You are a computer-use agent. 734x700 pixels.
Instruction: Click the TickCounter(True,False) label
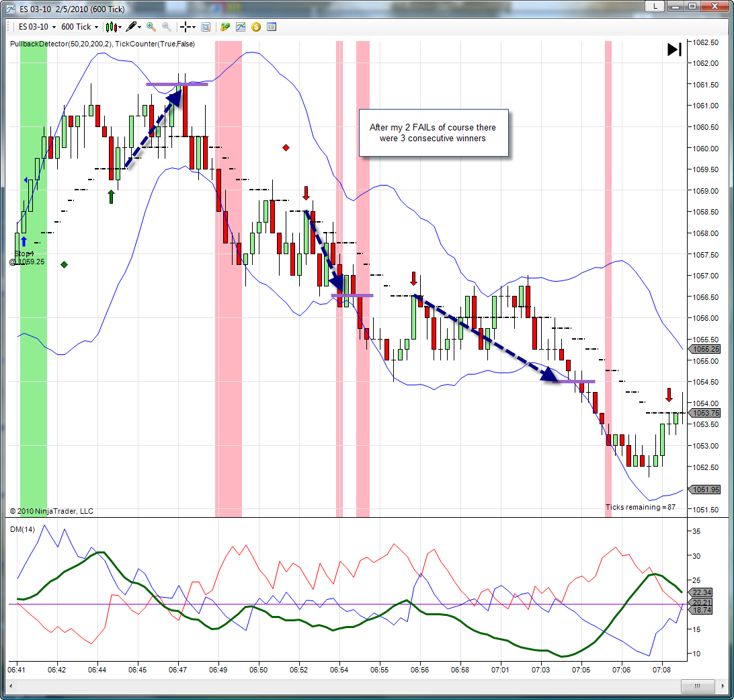coord(155,44)
